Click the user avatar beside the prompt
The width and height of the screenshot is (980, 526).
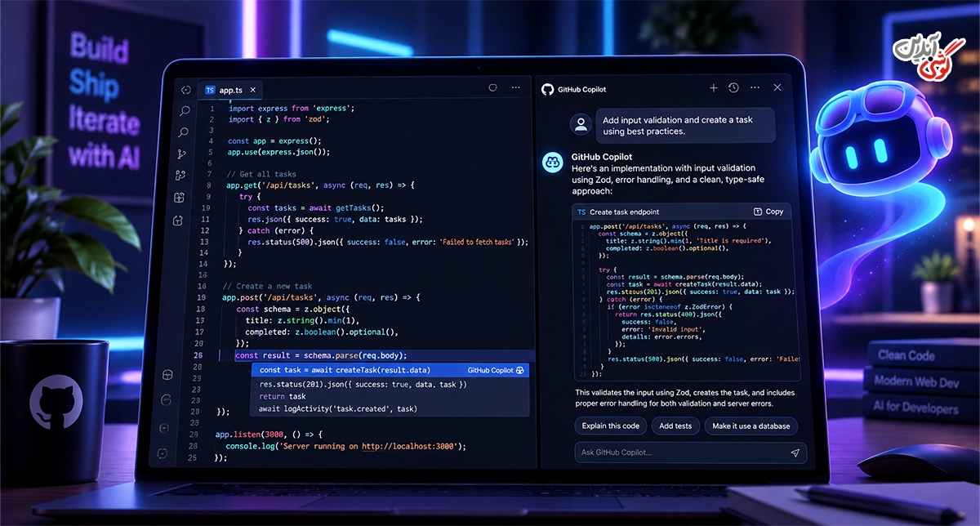581,125
